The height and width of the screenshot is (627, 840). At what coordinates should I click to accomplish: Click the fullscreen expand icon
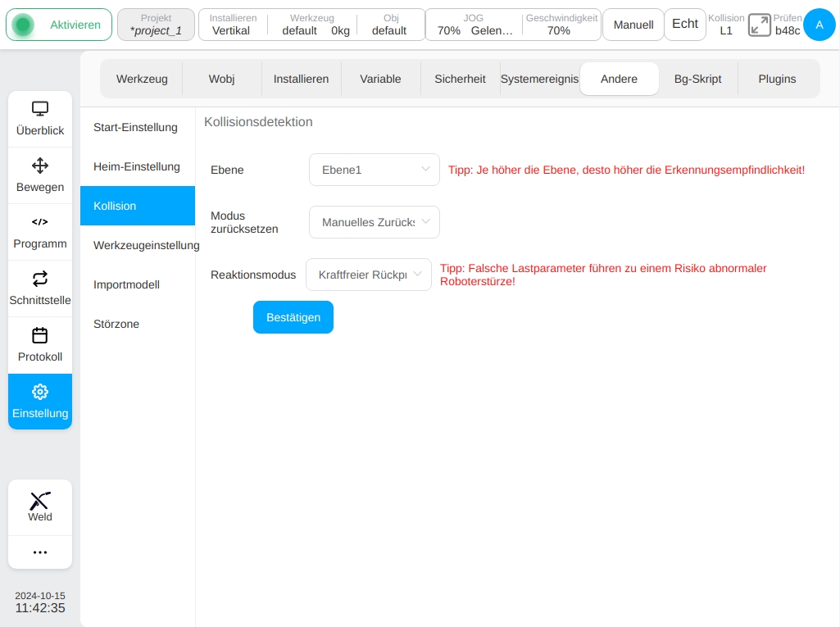[x=759, y=25]
